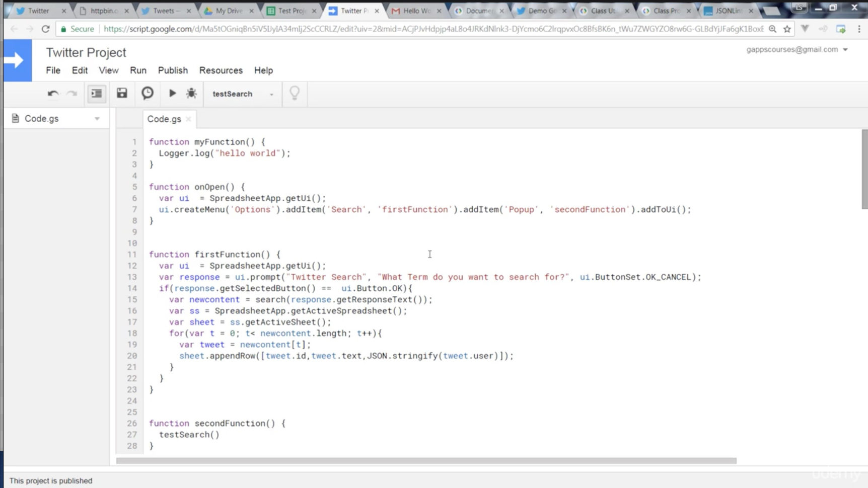Start the debugger with the bug icon
Screen dimensions: 868x488
pyautogui.click(x=191, y=94)
